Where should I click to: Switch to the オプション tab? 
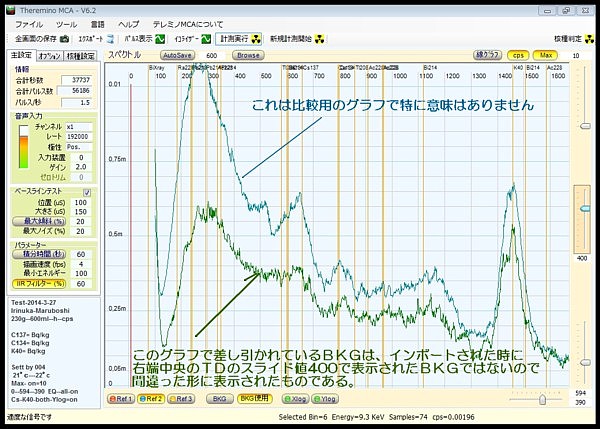click(x=49, y=56)
